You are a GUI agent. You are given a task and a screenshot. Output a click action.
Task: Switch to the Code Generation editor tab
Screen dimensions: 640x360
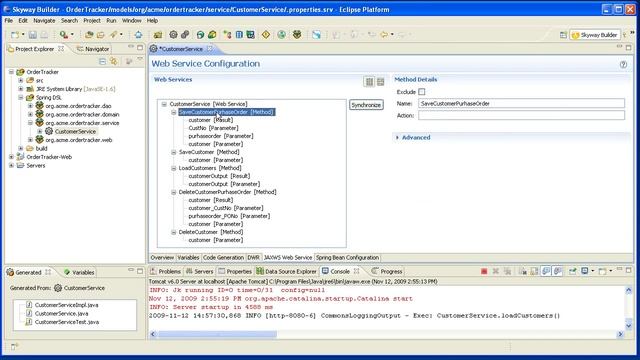tap(223, 258)
